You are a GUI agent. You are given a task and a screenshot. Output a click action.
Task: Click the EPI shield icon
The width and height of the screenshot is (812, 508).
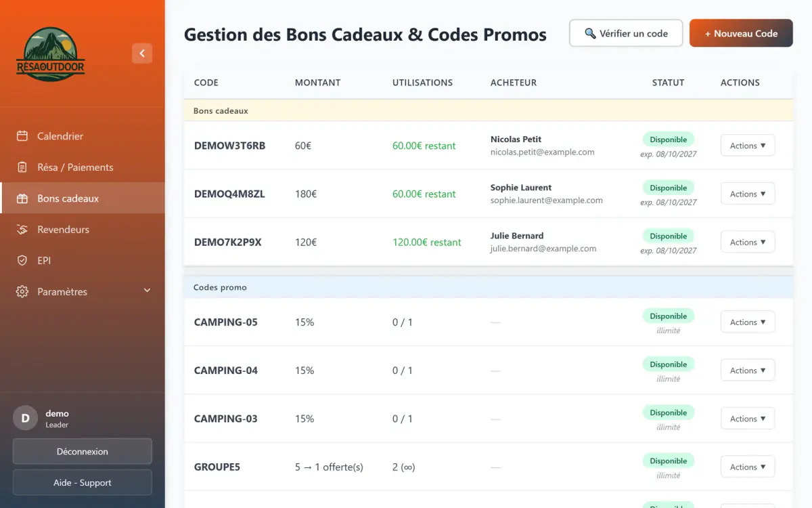22,261
